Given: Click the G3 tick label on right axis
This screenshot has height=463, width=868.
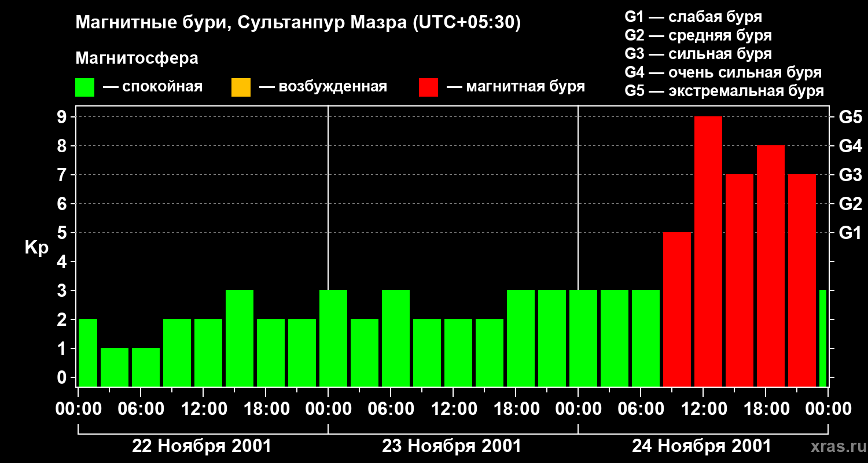Looking at the screenshot, I should [x=850, y=175].
